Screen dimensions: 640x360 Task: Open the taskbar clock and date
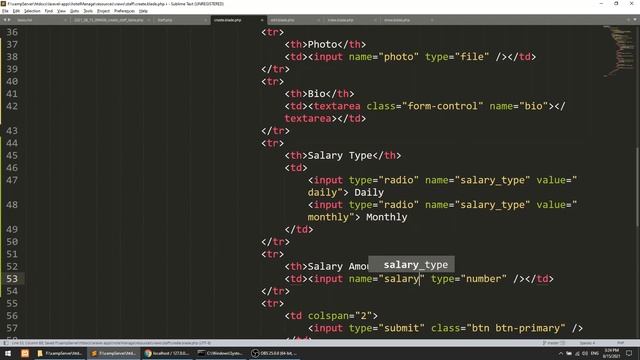pyautogui.click(x=611, y=353)
